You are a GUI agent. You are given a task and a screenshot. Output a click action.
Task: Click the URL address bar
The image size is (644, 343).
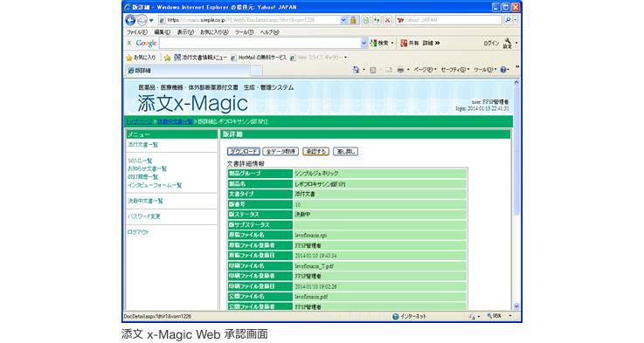click(x=249, y=20)
